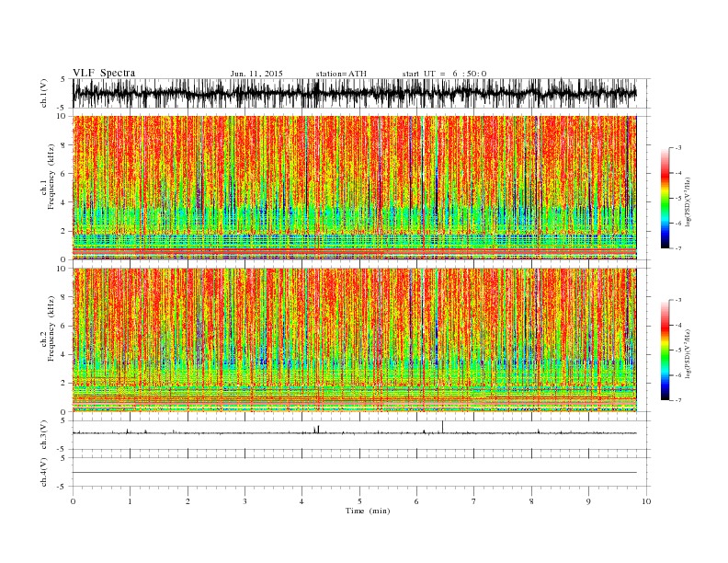Click the "10" frequency tick on ch.1 spectrogram
The width and height of the screenshot is (728, 563).
tap(63, 116)
